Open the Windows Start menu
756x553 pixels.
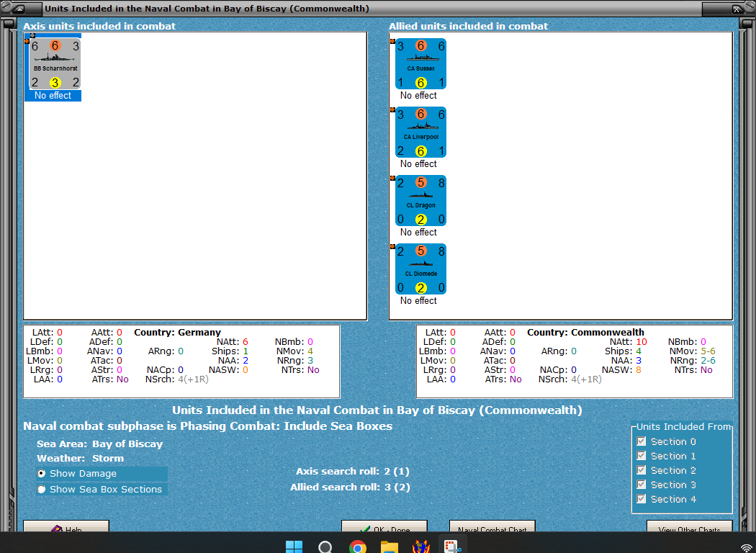coord(294,547)
